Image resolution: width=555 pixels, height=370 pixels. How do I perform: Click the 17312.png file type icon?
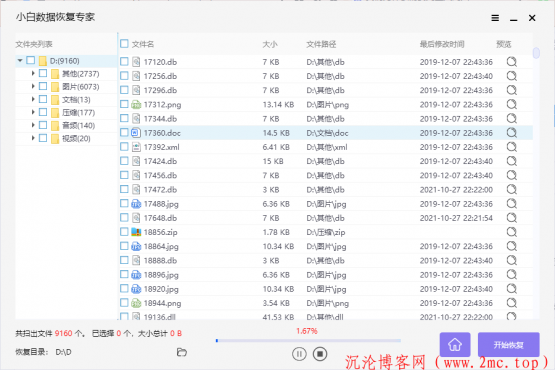pos(136,104)
